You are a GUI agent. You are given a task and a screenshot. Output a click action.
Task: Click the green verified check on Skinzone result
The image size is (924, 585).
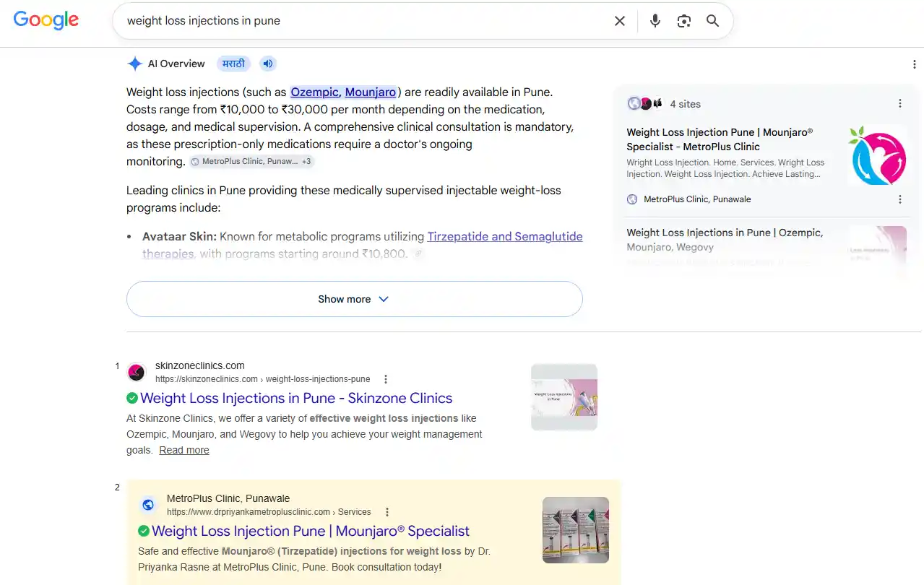[x=132, y=398]
